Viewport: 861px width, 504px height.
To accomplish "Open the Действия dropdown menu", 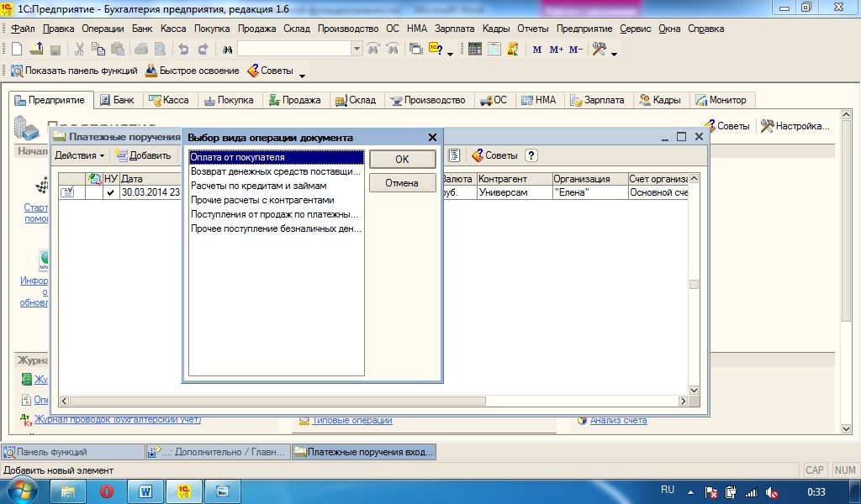I will tap(80, 155).
